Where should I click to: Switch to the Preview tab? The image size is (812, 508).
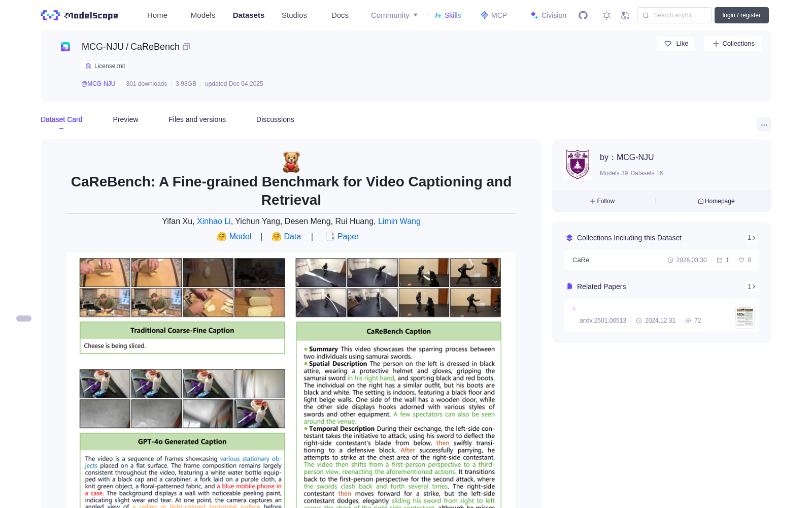coord(125,119)
